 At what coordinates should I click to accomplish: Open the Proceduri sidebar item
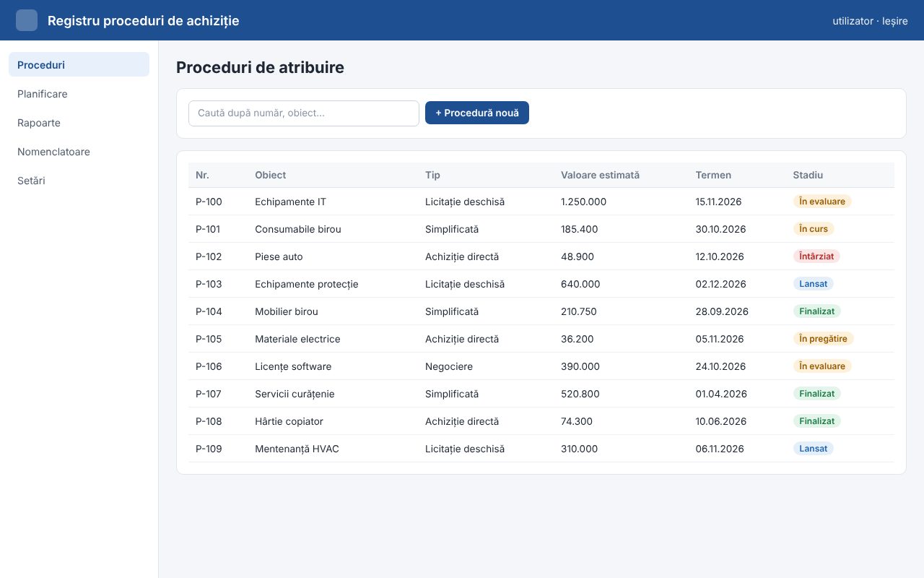[79, 64]
